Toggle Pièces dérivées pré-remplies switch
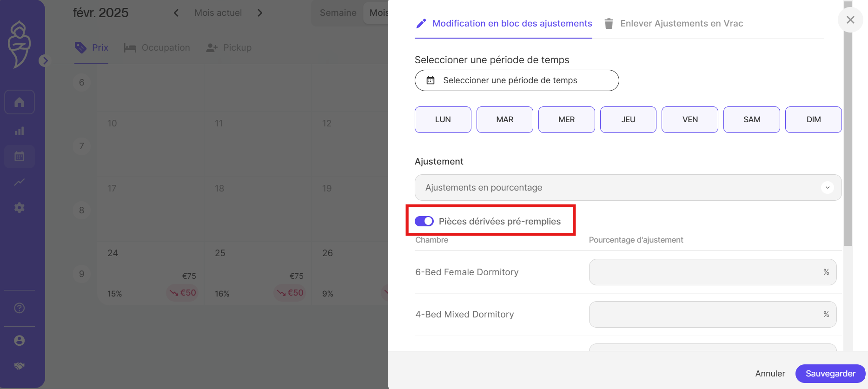Screen dimensions: 868x389 (424, 221)
